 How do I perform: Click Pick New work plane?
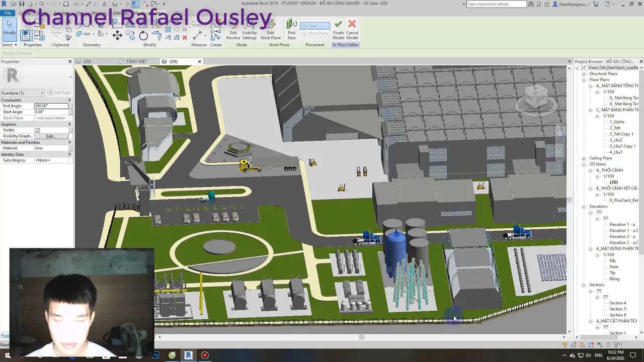pyautogui.click(x=292, y=30)
